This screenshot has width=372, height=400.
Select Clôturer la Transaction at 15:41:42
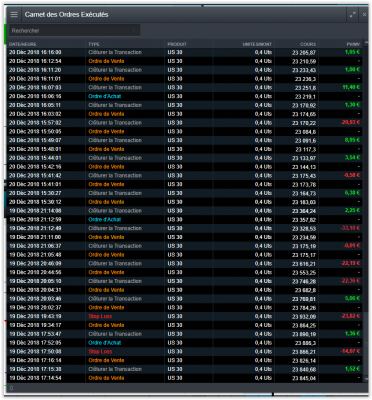pos(115,175)
